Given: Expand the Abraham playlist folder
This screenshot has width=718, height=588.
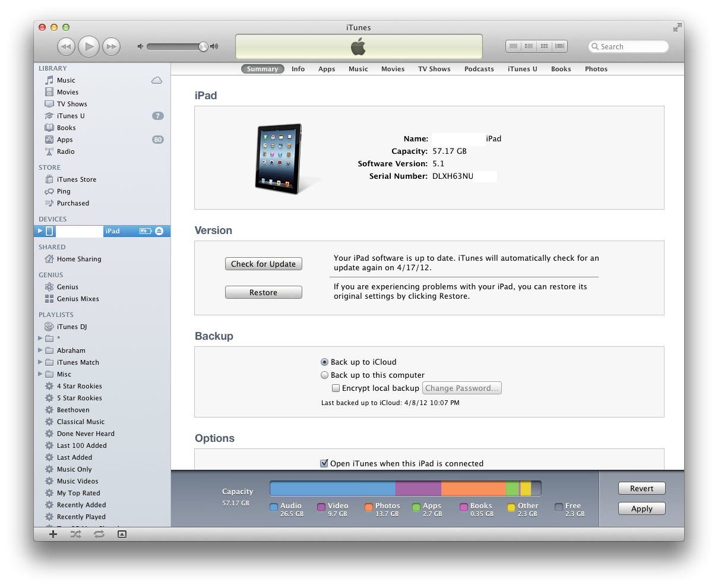Looking at the screenshot, I should [40, 350].
